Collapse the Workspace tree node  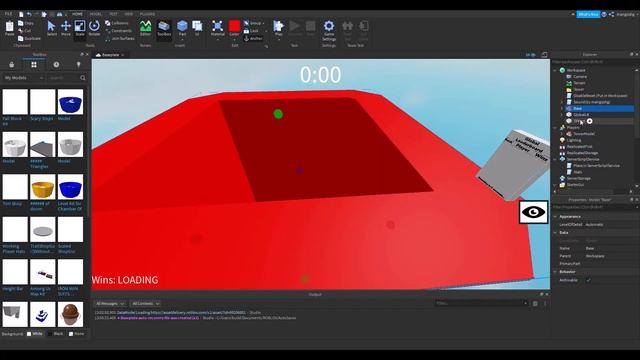[x=555, y=70]
